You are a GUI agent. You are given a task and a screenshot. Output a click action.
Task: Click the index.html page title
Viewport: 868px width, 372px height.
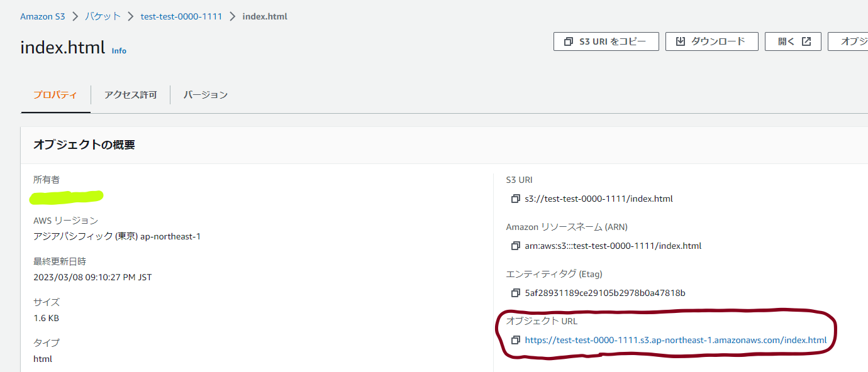pyautogui.click(x=62, y=47)
